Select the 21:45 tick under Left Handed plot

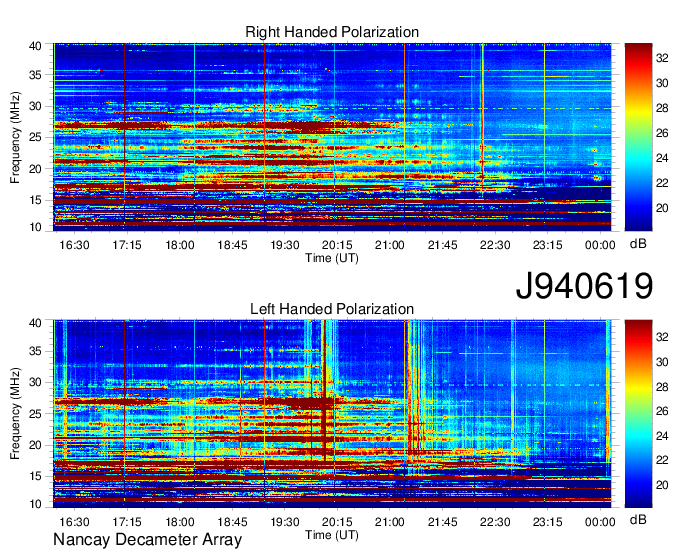(442, 522)
